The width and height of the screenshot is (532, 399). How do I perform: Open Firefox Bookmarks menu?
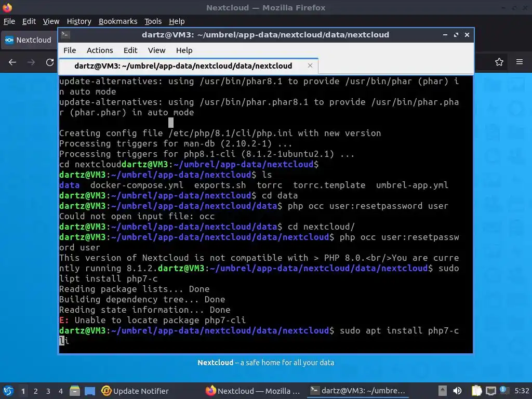click(118, 21)
